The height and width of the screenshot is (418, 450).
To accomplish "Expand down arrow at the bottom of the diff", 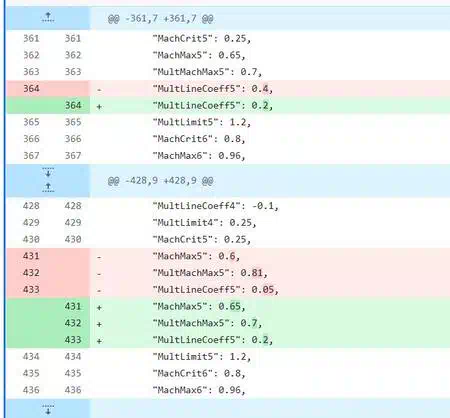I will point(48,410).
